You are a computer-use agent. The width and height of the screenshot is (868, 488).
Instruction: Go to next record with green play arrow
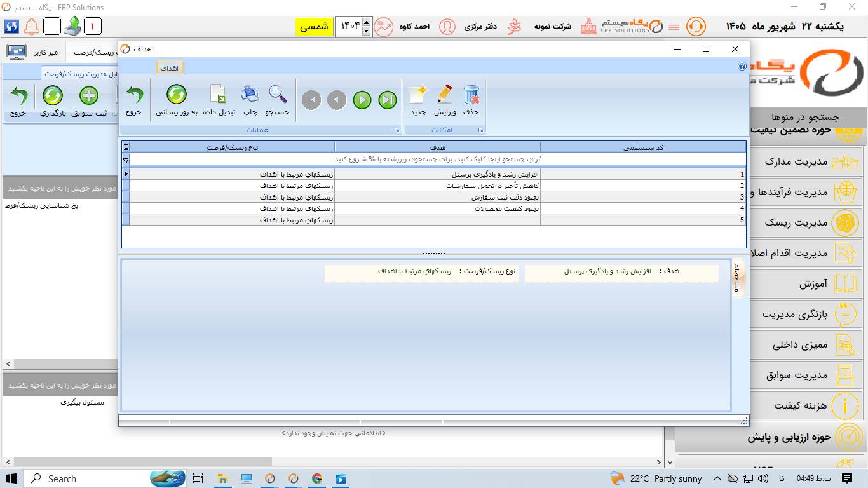tap(362, 100)
